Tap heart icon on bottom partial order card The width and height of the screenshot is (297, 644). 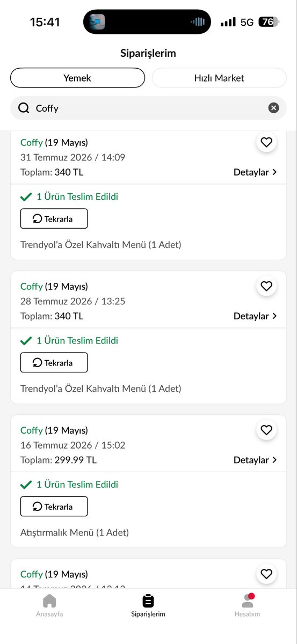coord(266,574)
